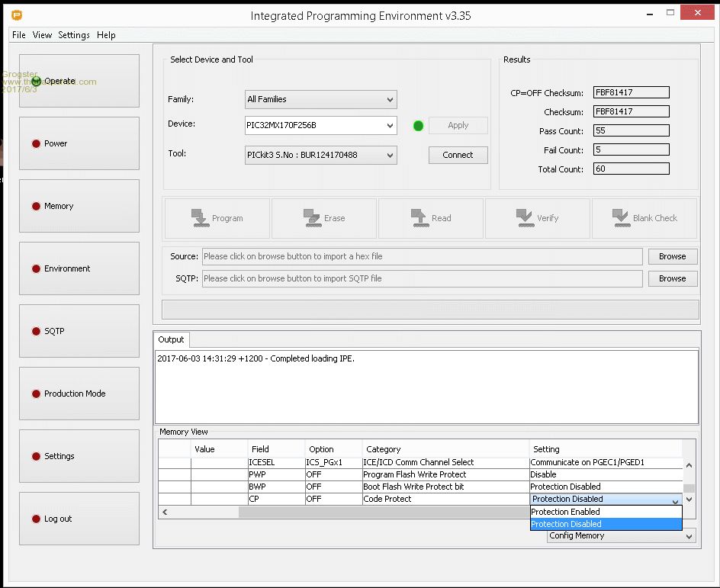Open the Production Mode panel

click(x=79, y=394)
